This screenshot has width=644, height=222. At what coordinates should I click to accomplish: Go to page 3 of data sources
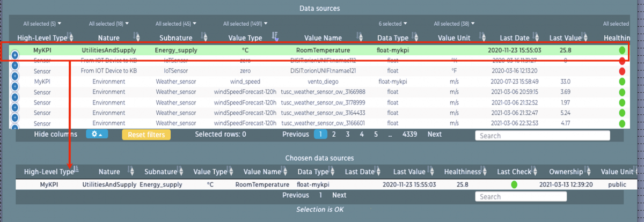coord(347,135)
